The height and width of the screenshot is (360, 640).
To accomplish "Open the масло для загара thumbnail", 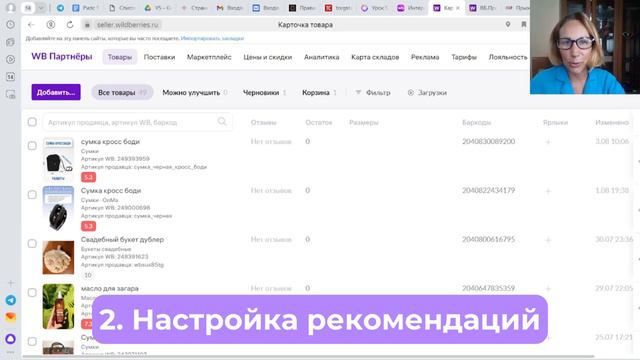I will [x=58, y=306].
